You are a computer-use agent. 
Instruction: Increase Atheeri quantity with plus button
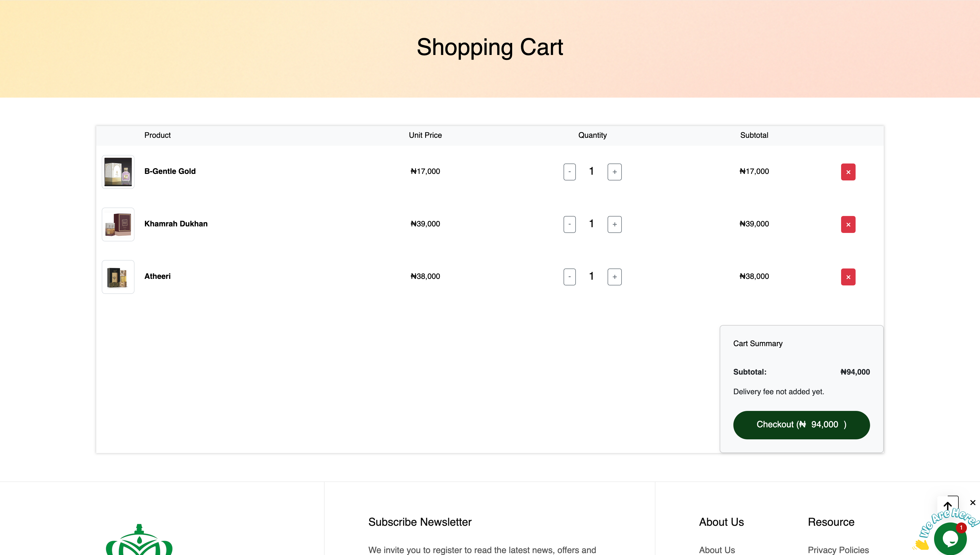point(614,277)
